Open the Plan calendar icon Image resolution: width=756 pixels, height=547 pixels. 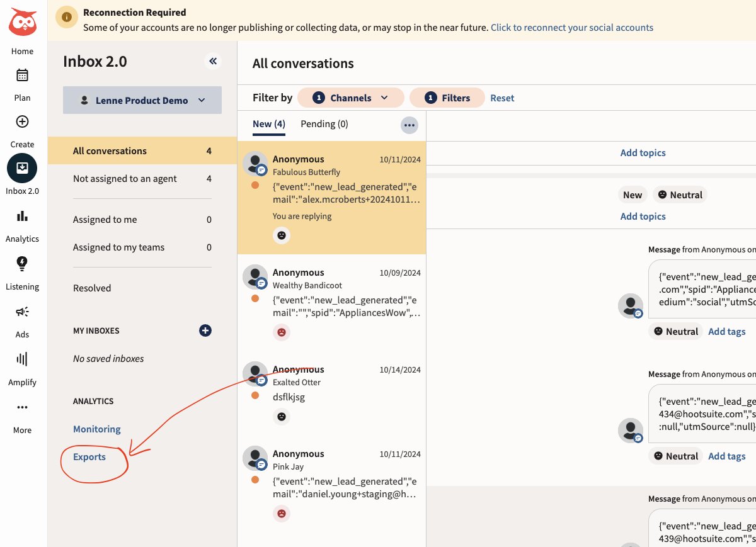pos(22,76)
